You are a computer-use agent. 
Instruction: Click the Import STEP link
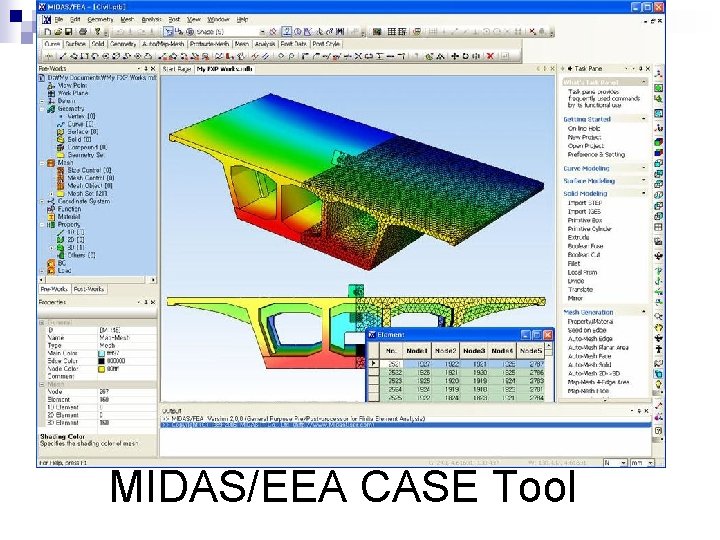click(585, 203)
